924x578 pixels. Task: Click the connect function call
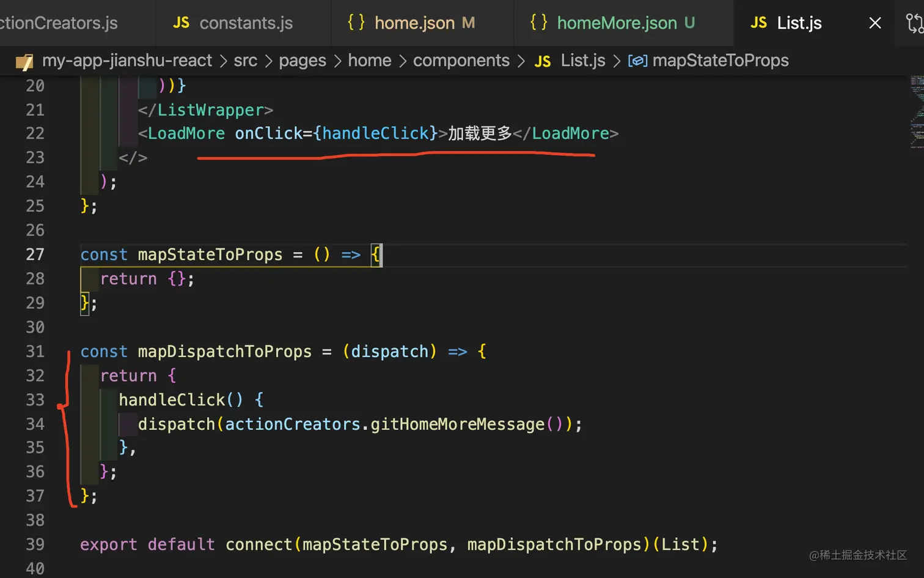[x=259, y=544]
